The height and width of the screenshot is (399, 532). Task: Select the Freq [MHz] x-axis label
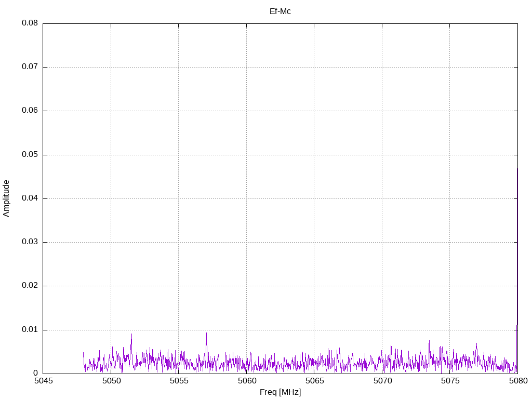(x=280, y=392)
